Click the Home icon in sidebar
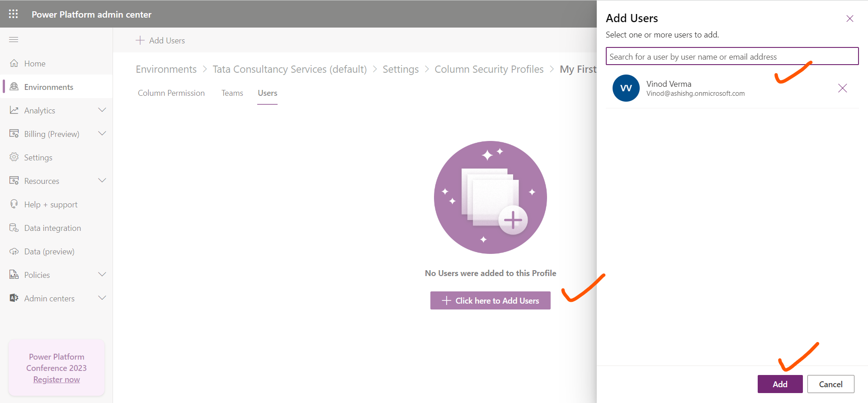The image size is (868, 403). 14,63
